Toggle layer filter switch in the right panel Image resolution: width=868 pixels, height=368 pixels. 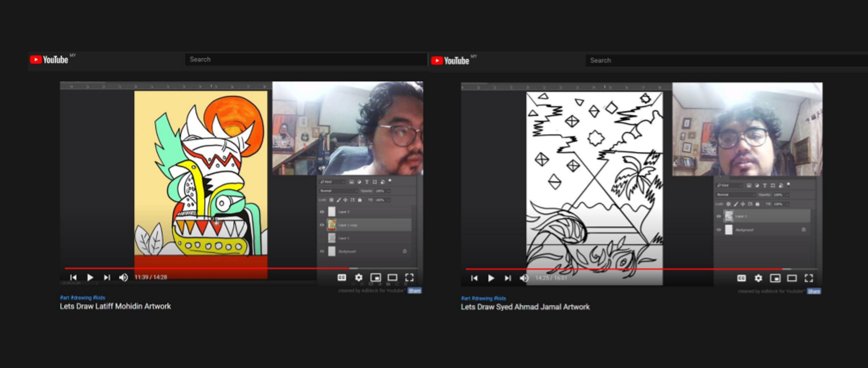788,184
